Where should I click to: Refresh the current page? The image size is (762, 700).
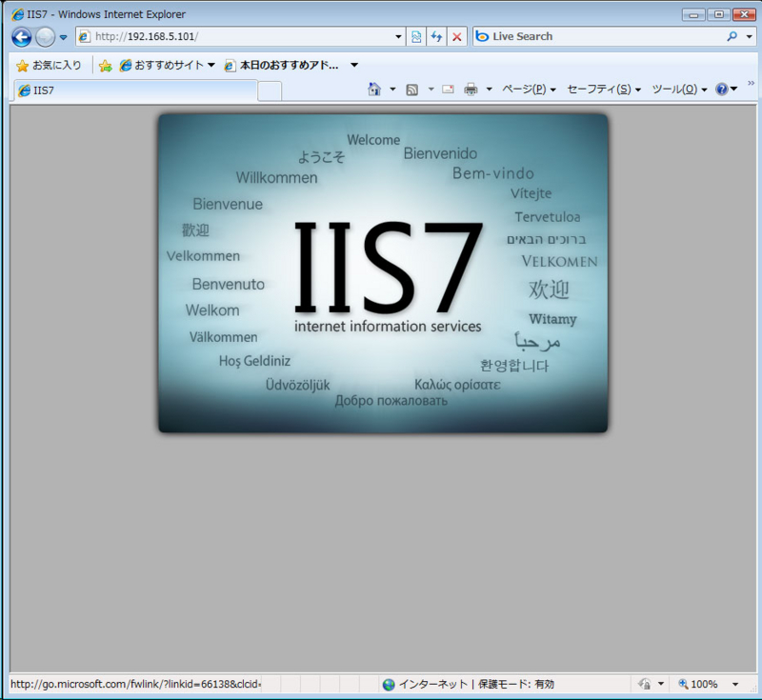tap(436, 35)
